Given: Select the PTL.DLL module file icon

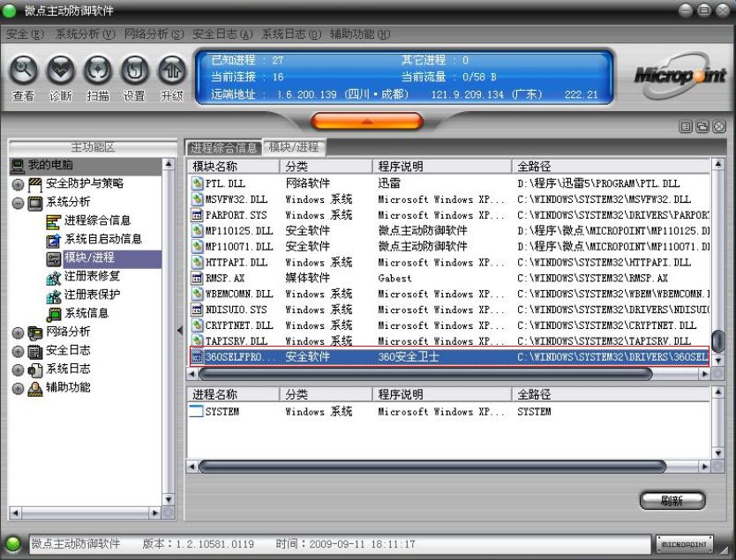Looking at the screenshot, I should tap(197, 183).
